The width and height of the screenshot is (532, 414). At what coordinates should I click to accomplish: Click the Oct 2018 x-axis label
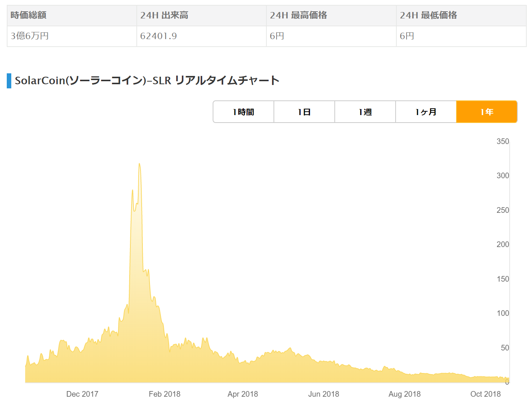click(485, 394)
